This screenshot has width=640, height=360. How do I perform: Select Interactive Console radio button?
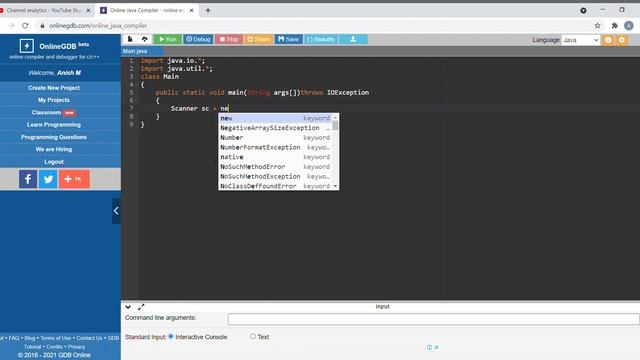[171, 336]
